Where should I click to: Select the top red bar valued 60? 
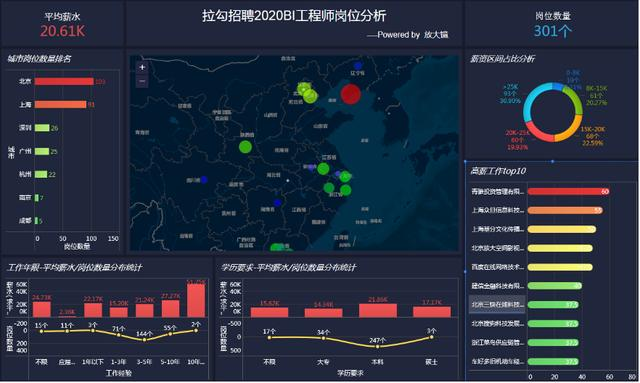(x=569, y=192)
